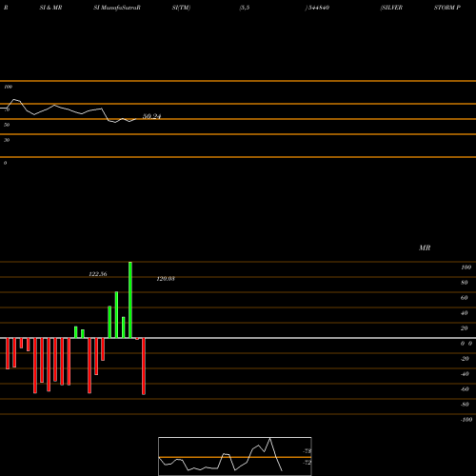Click the SI(TM) header label
Screen dimensions: 476x476
click(181, 8)
